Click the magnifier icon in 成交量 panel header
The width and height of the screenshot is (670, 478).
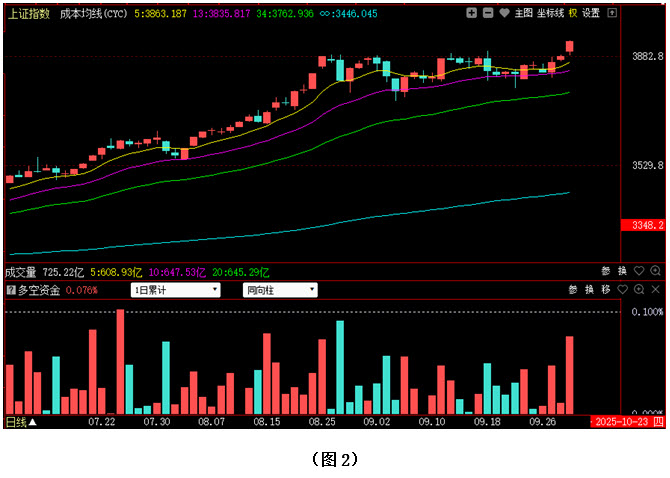pyautogui.click(x=655, y=271)
